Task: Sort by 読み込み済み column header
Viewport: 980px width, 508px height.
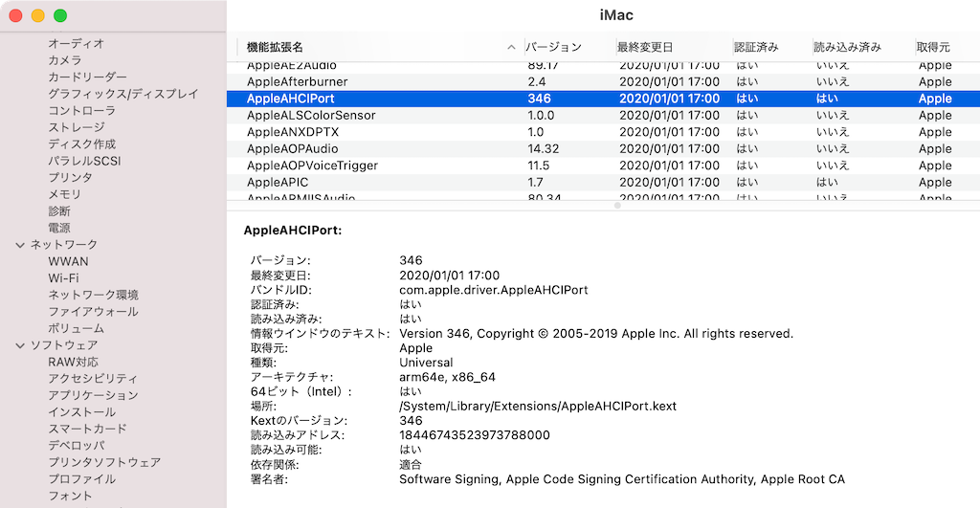Action: click(847, 48)
